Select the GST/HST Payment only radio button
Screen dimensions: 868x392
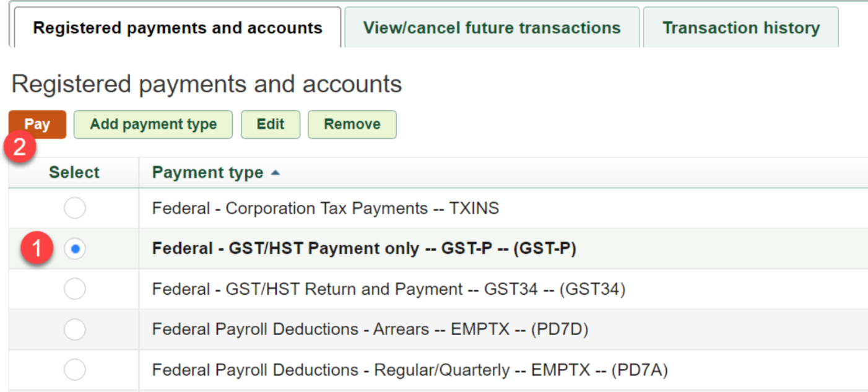tap(75, 249)
